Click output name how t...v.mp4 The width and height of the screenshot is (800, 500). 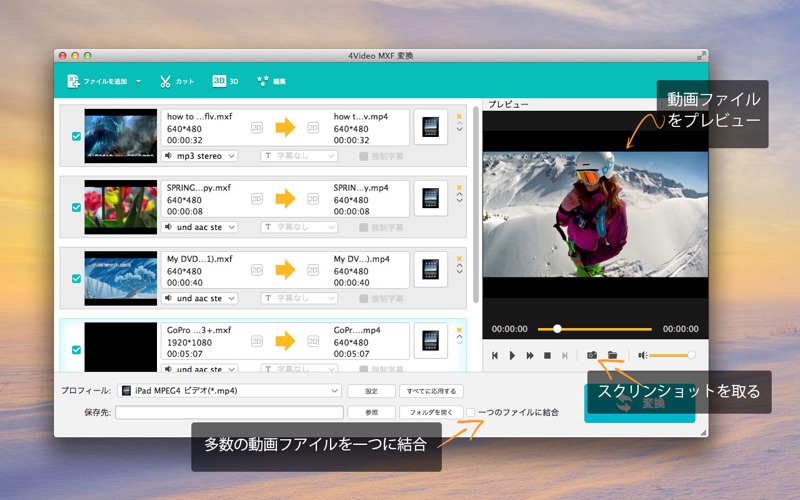(x=361, y=116)
